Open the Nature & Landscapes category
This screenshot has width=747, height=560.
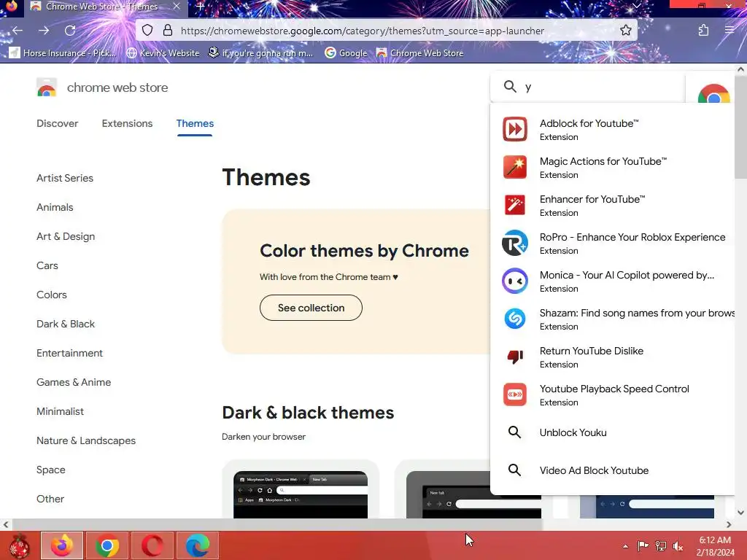click(x=86, y=440)
